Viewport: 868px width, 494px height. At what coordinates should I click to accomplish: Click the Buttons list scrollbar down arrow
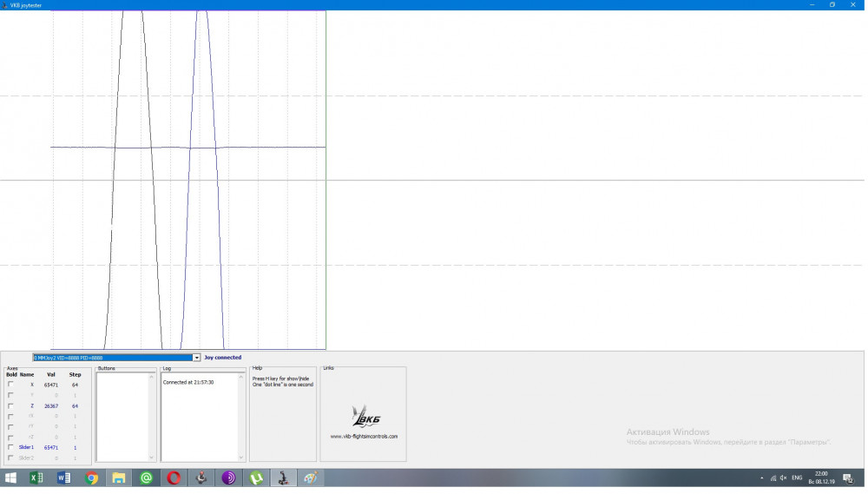coord(152,458)
